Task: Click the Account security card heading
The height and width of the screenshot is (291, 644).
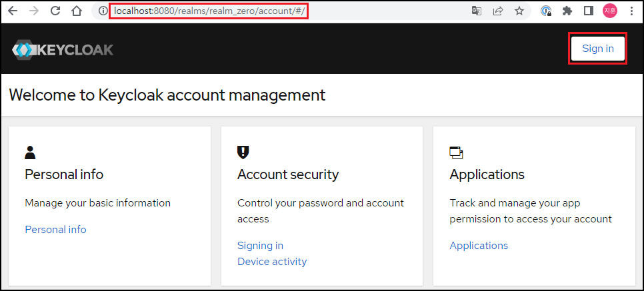Action: pos(288,174)
